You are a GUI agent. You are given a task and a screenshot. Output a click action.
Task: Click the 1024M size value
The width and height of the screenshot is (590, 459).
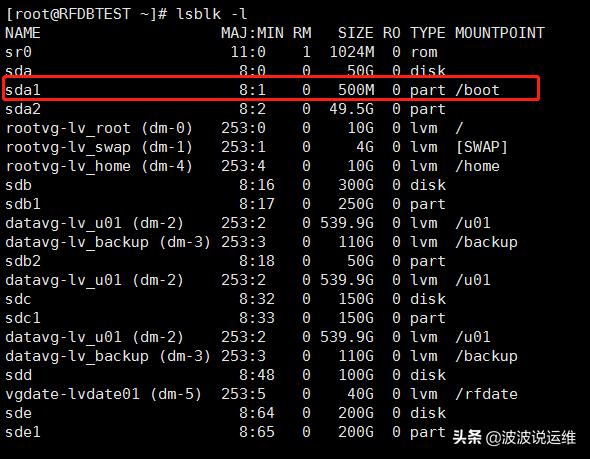click(352, 52)
